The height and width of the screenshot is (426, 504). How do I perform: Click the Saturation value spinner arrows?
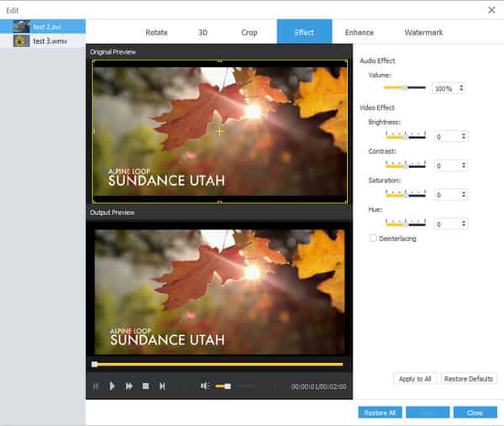pos(464,194)
